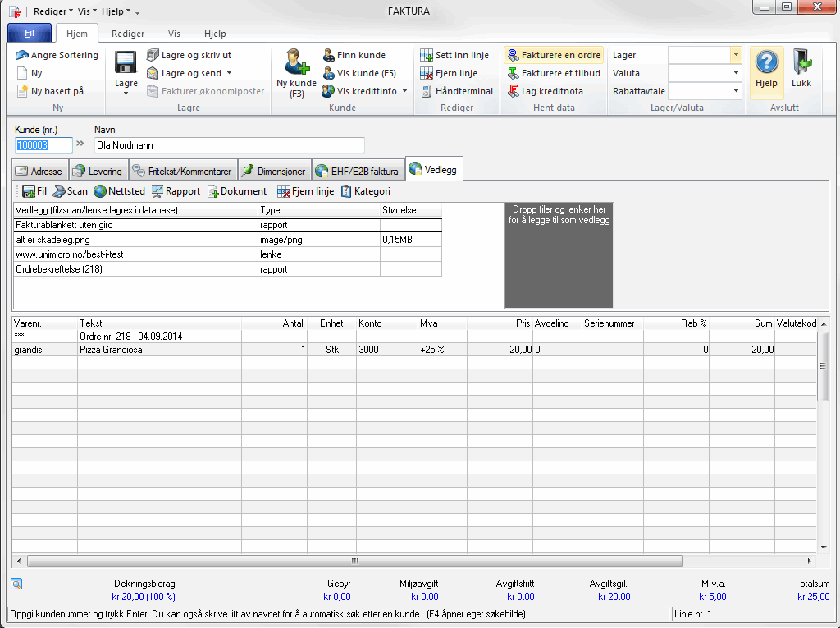Click Fjern linje in attachment toolbar
This screenshot has width=840, height=628.
(306, 191)
